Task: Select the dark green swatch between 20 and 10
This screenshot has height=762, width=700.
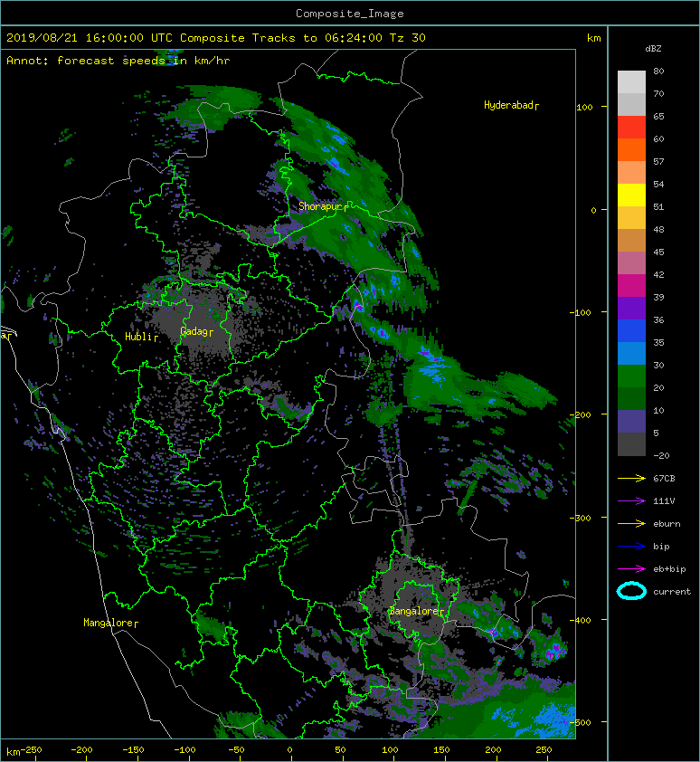Action: coord(631,398)
